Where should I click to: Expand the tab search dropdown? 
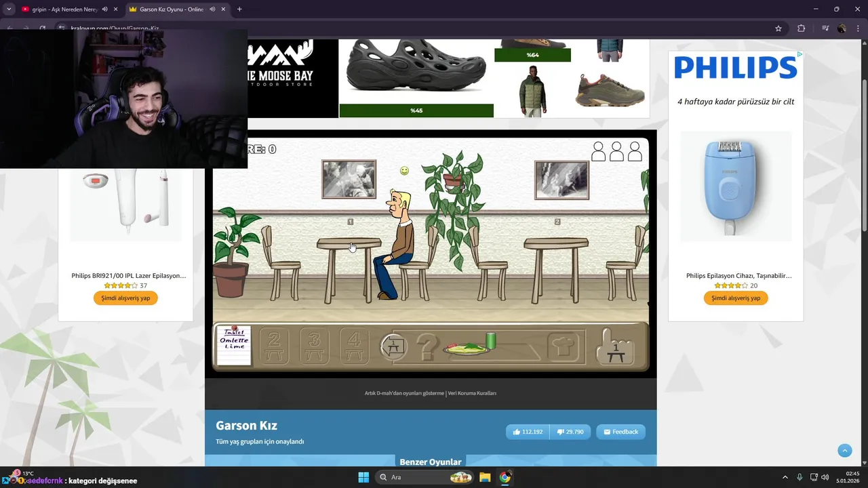point(8,9)
